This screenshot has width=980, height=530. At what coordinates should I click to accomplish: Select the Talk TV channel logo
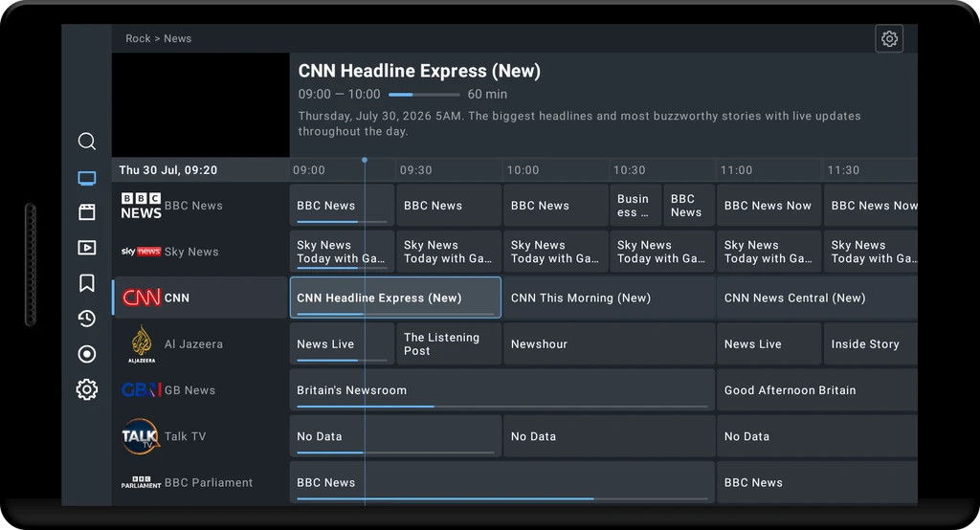141,436
